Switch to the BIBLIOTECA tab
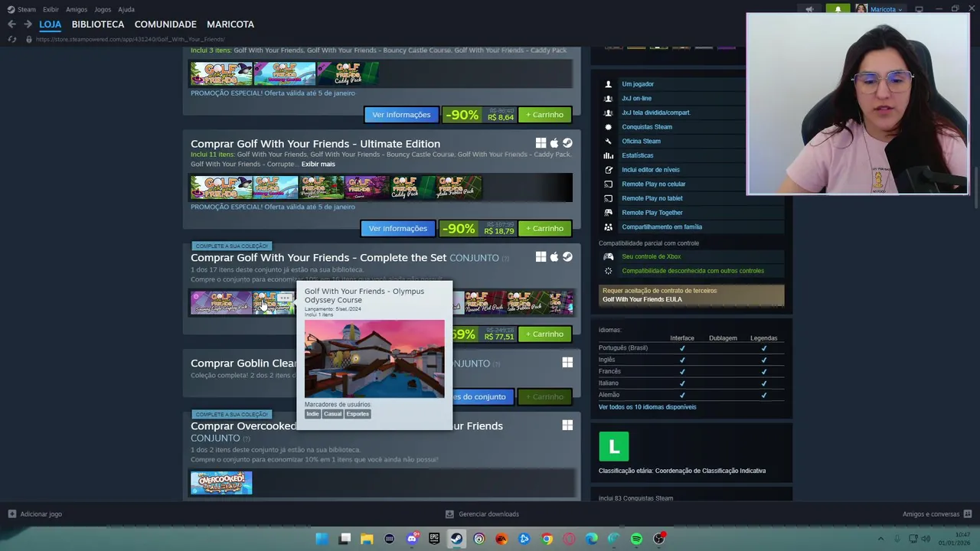 click(x=98, y=24)
